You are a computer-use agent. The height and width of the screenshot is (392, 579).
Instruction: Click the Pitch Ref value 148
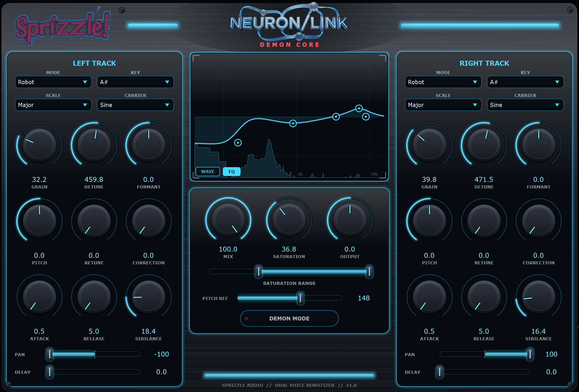pos(363,298)
